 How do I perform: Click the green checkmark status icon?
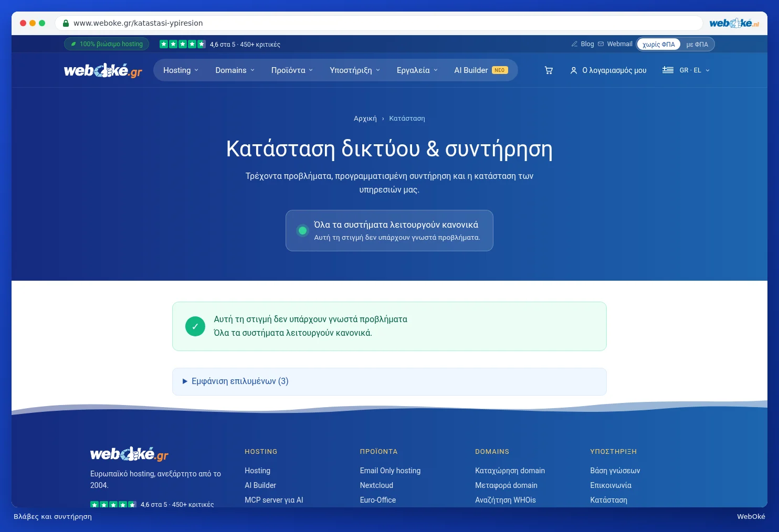pos(195,326)
